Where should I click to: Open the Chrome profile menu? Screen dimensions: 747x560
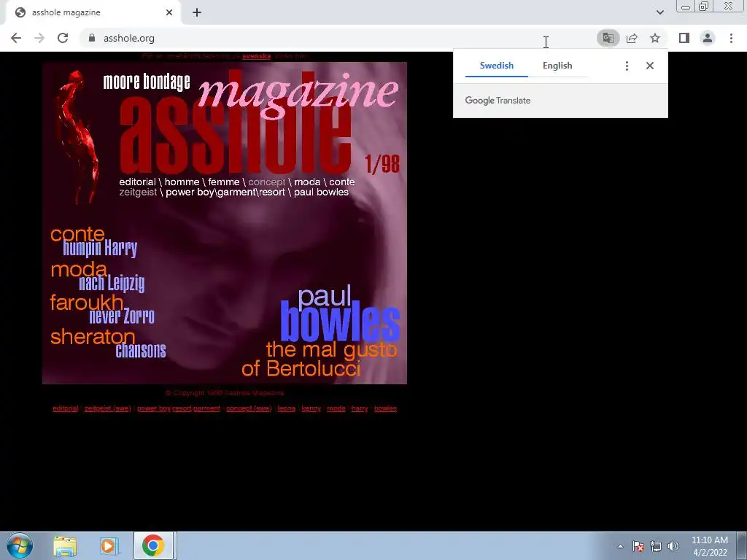point(708,38)
